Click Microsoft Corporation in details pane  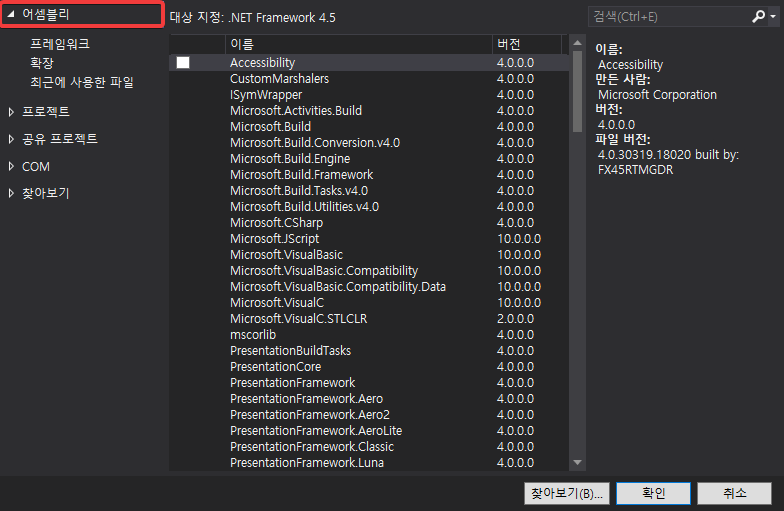pyautogui.click(x=657, y=95)
